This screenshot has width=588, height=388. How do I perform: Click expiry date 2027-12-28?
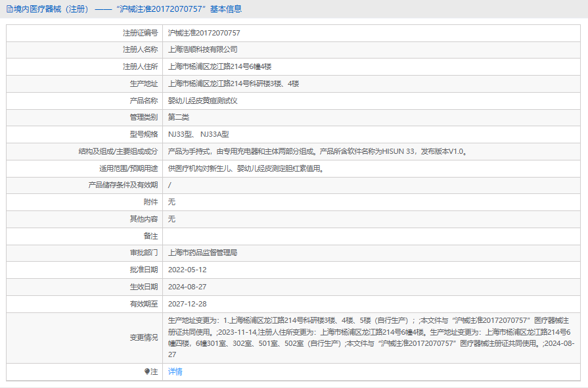click(x=187, y=304)
